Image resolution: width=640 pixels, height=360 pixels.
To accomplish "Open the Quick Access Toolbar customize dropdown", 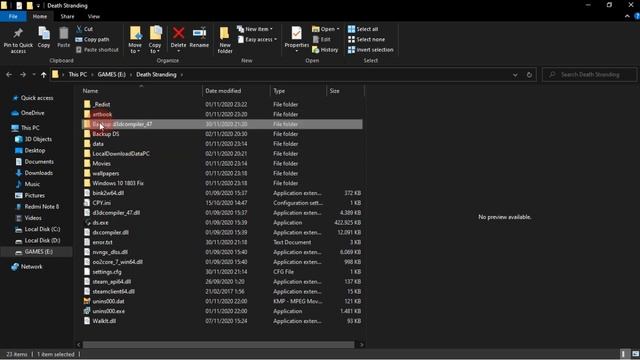I will pyautogui.click(x=38, y=6).
